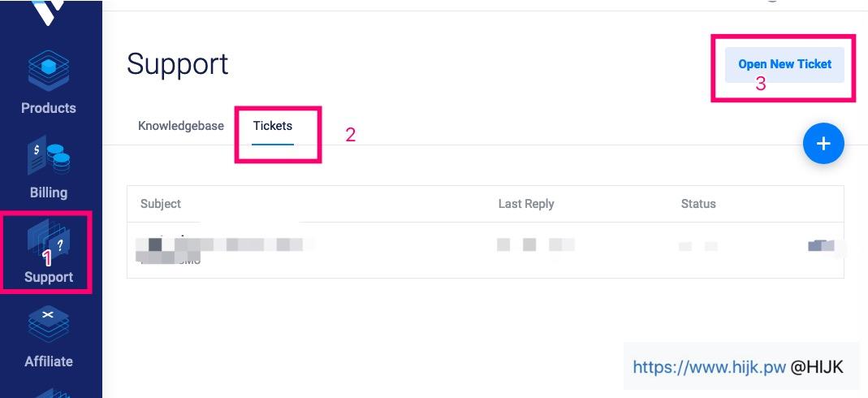Image resolution: width=868 pixels, height=398 pixels.
Task: Click the Products label in sidebar
Action: pyautogui.click(x=49, y=108)
